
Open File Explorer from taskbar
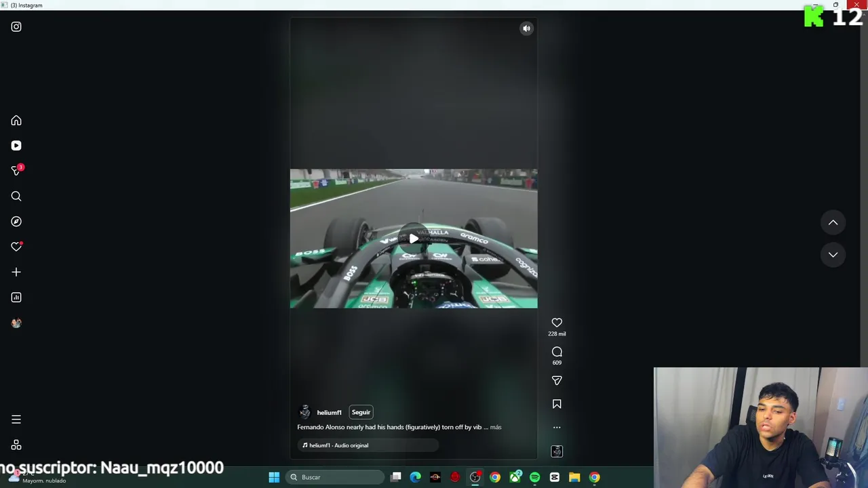574,477
